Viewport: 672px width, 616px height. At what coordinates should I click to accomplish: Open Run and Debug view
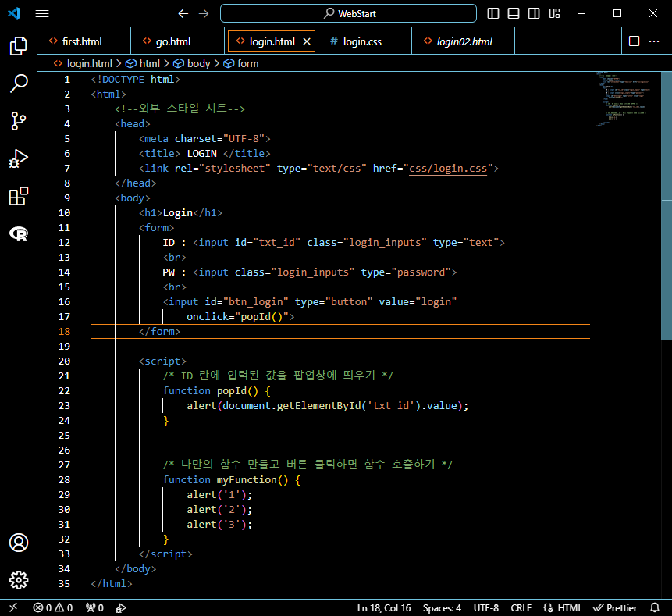(x=19, y=158)
